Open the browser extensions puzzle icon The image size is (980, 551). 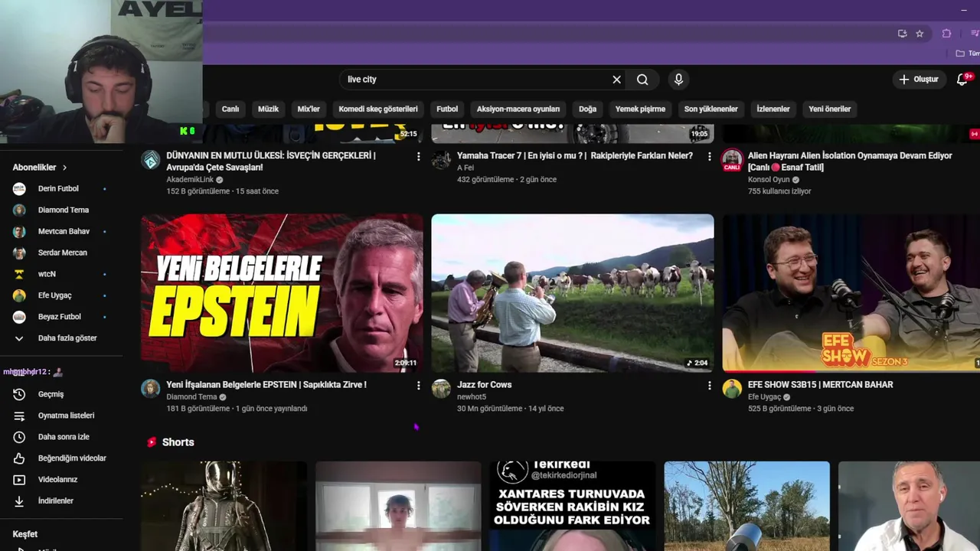click(x=946, y=34)
